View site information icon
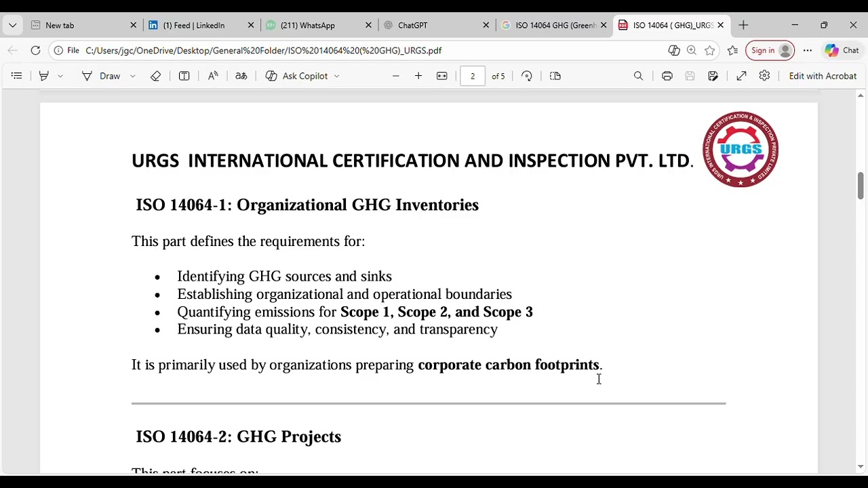The width and height of the screenshot is (868, 488). point(59,50)
